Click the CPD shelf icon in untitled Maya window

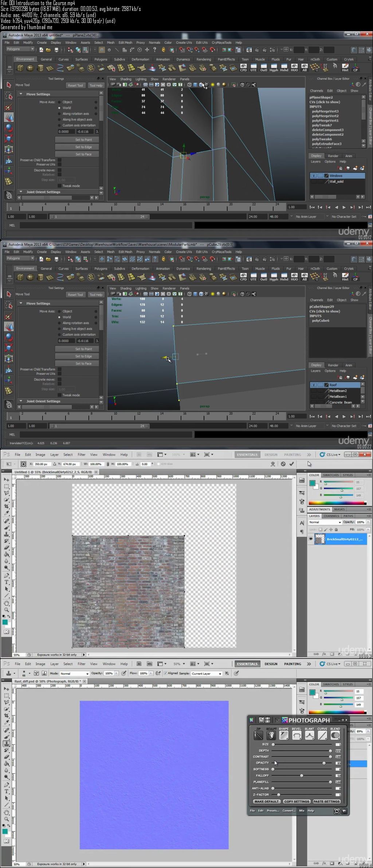(243, 68)
